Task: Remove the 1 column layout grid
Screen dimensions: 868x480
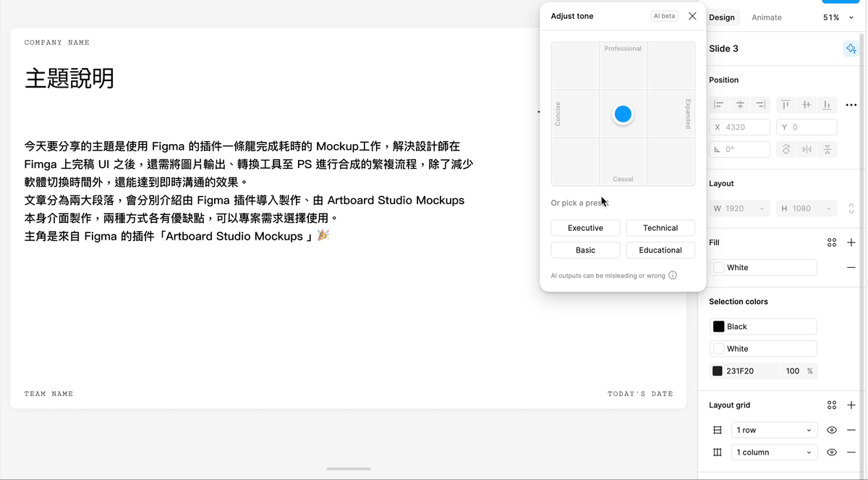Action: click(851, 452)
